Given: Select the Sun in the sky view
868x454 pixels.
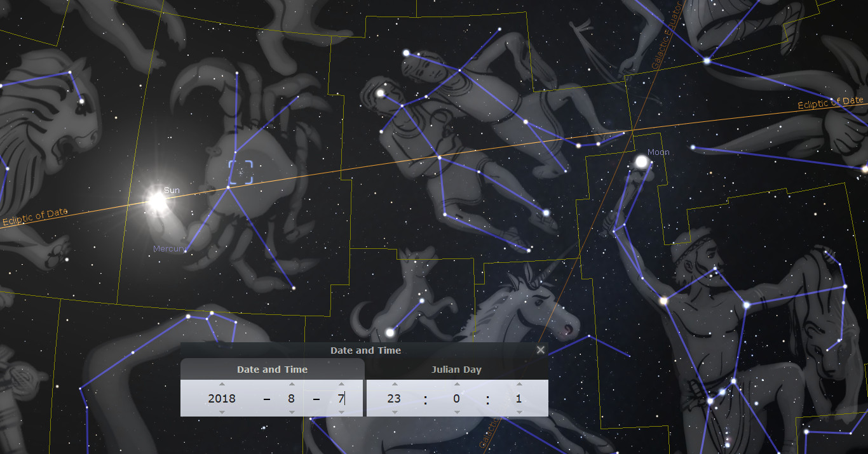Looking at the screenshot, I should click(x=156, y=201).
